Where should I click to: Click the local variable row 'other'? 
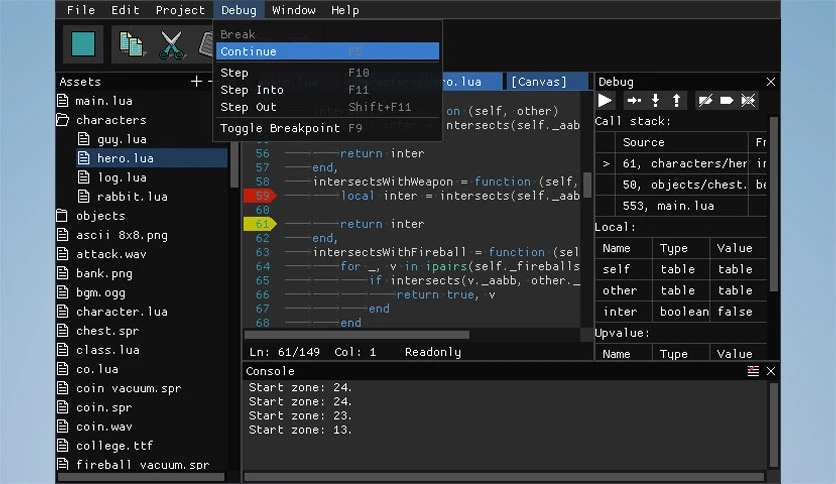pos(681,291)
